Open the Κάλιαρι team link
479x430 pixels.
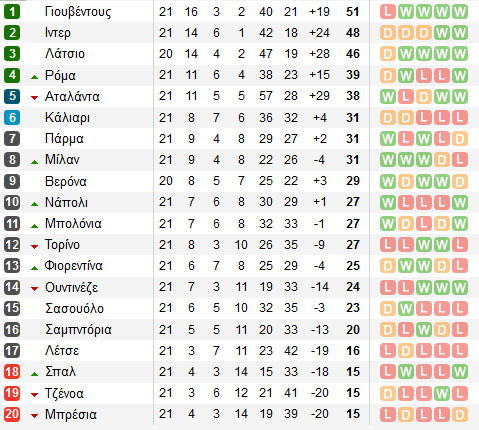pos(67,118)
